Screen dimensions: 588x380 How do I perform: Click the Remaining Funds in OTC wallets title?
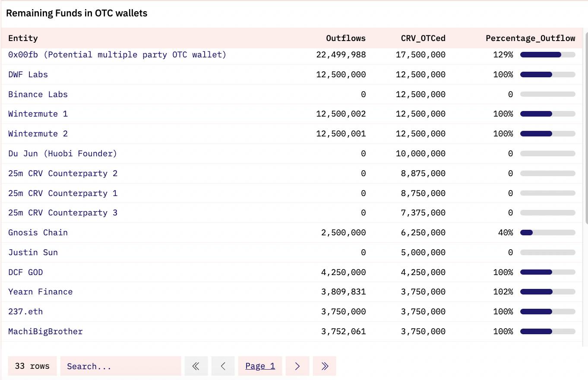click(x=77, y=13)
